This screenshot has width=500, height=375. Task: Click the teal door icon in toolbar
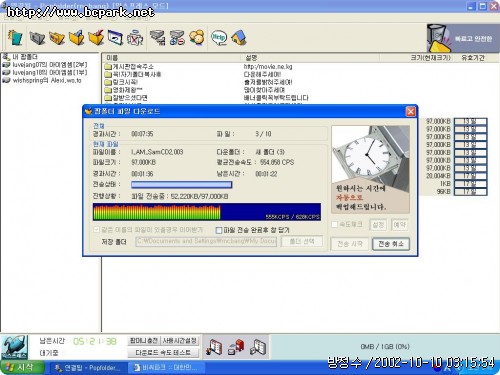pos(15,37)
